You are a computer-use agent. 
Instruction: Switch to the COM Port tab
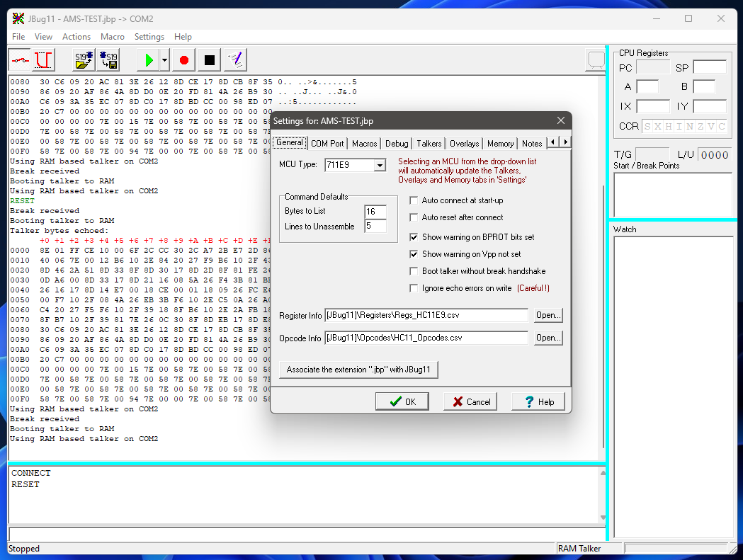327,144
